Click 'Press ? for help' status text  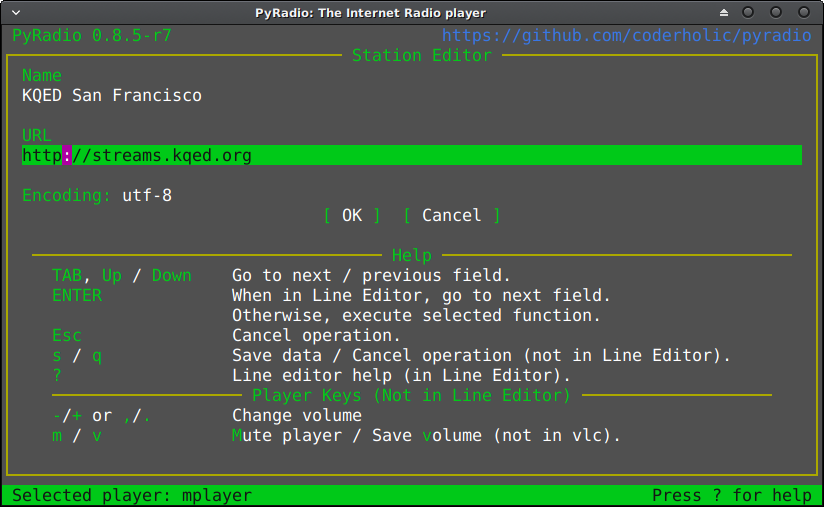click(732, 495)
